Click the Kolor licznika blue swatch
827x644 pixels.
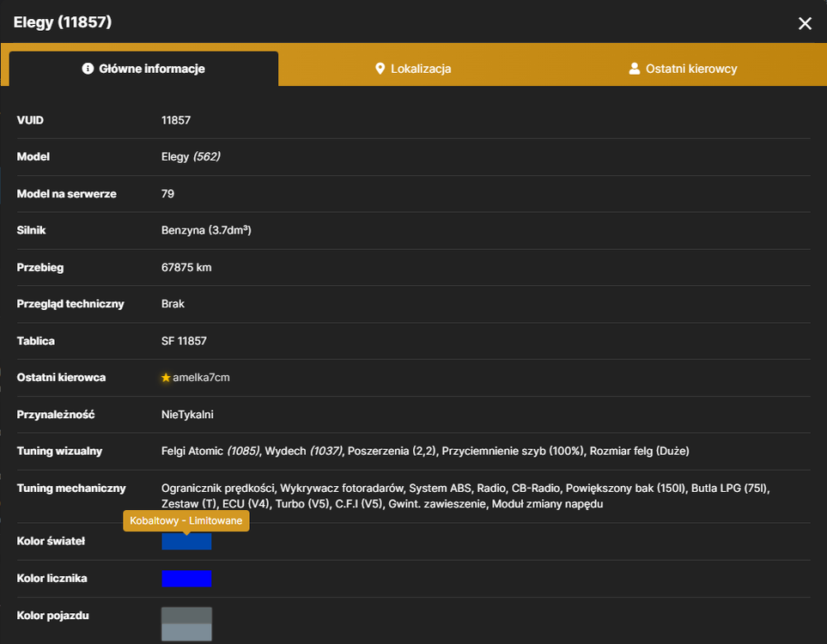(186, 579)
